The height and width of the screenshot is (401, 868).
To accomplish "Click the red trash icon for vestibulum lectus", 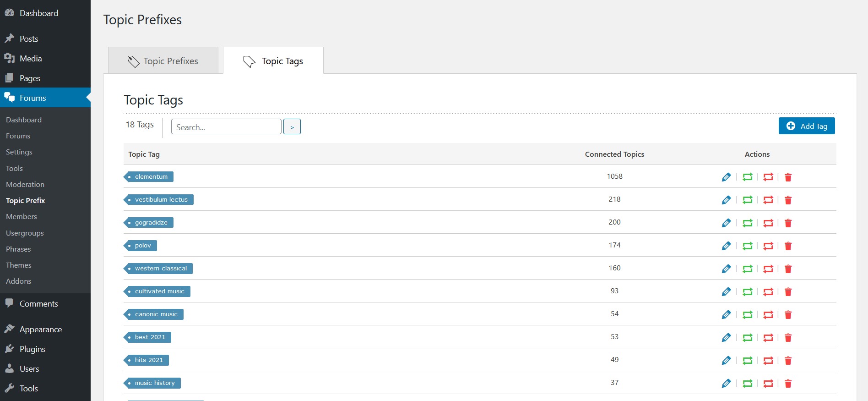I will click(788, 200).
